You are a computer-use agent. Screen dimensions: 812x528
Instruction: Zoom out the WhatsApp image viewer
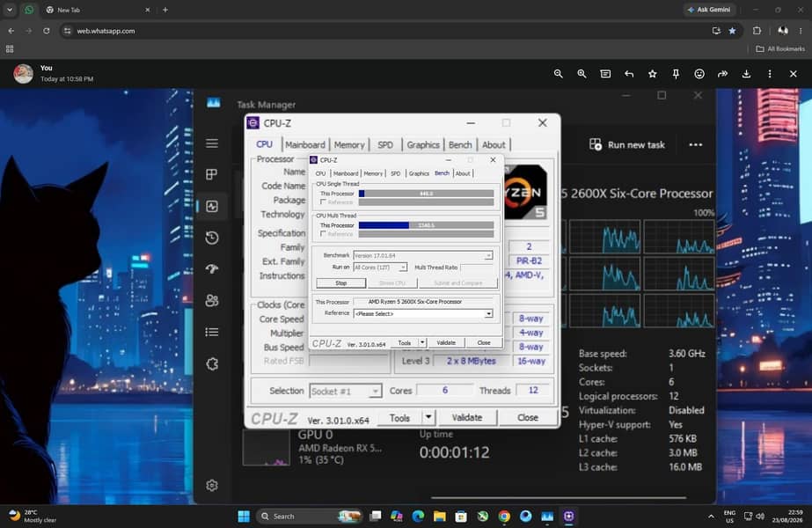tap(559, 74)
